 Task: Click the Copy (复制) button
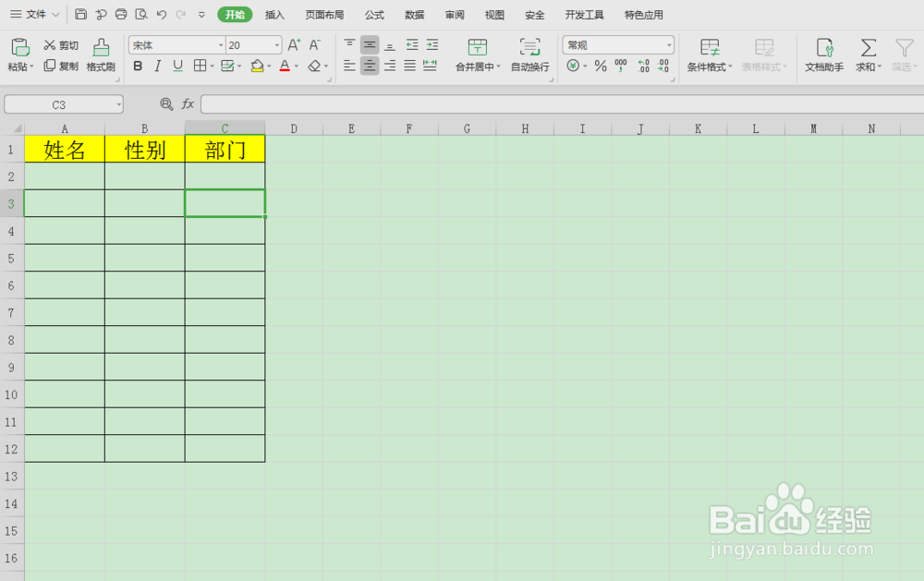[x=61, y=66]
